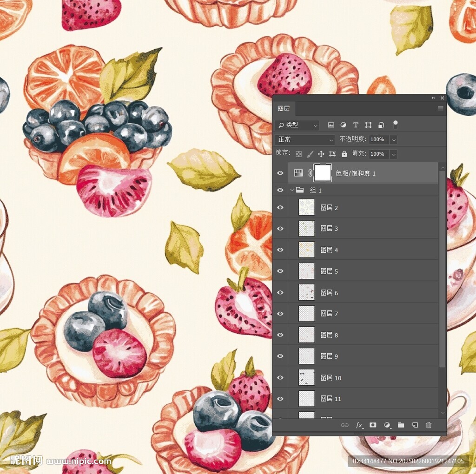Image resolution: width=476 pixels, height=474 pixels.
Task: Open the 不透明度 opacity slider arrow
Action: [x=394, y=139]
